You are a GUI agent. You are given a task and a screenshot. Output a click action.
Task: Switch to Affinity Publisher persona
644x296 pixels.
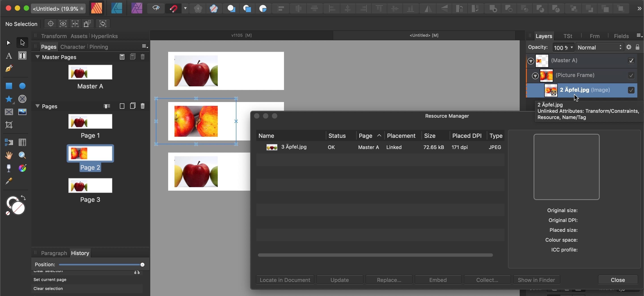[97, 8]
